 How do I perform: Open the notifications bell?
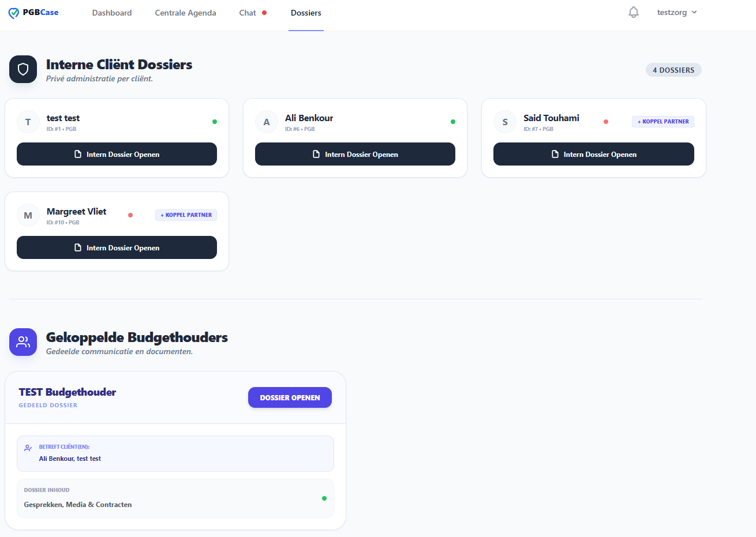(x=634, y=12)
